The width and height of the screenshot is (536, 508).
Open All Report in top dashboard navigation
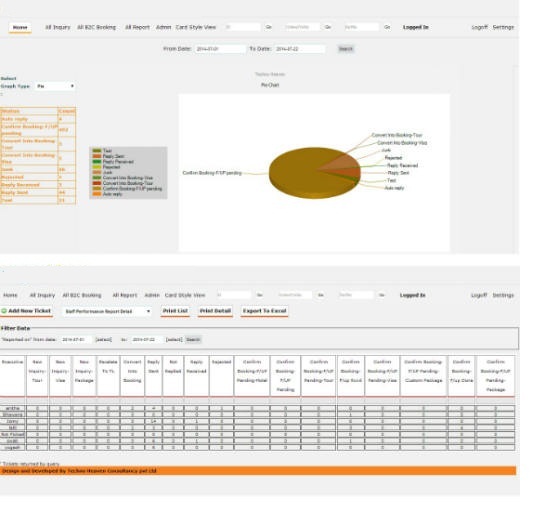tap(137, 27)
